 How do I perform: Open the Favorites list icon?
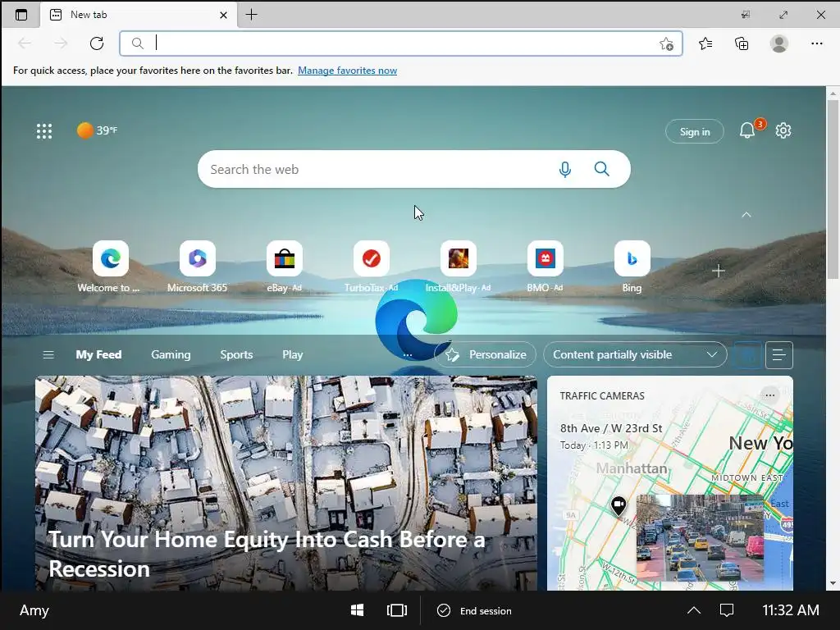(705, 43)
